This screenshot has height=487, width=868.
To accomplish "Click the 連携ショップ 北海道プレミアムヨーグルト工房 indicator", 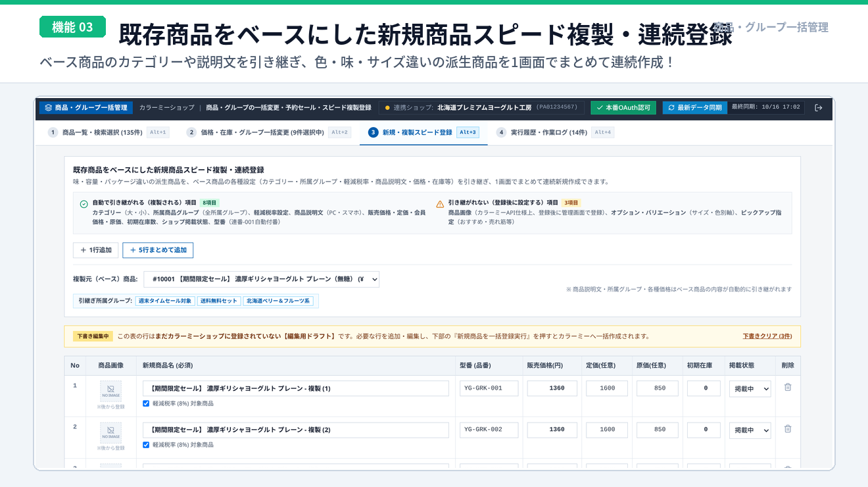I will point(481,107).
